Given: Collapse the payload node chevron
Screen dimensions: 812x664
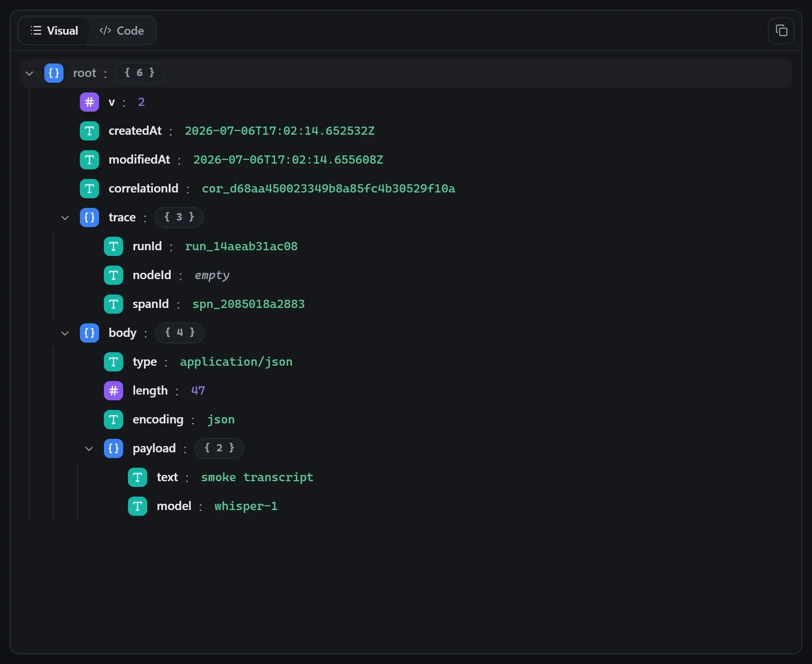Looking at the screenshot, I should (x=89, y=448).
